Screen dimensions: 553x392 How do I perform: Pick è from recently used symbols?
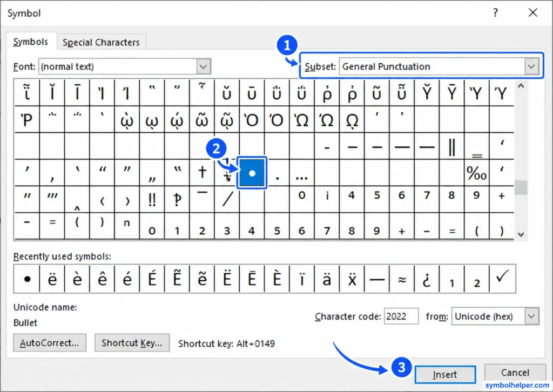pos(77,279)
